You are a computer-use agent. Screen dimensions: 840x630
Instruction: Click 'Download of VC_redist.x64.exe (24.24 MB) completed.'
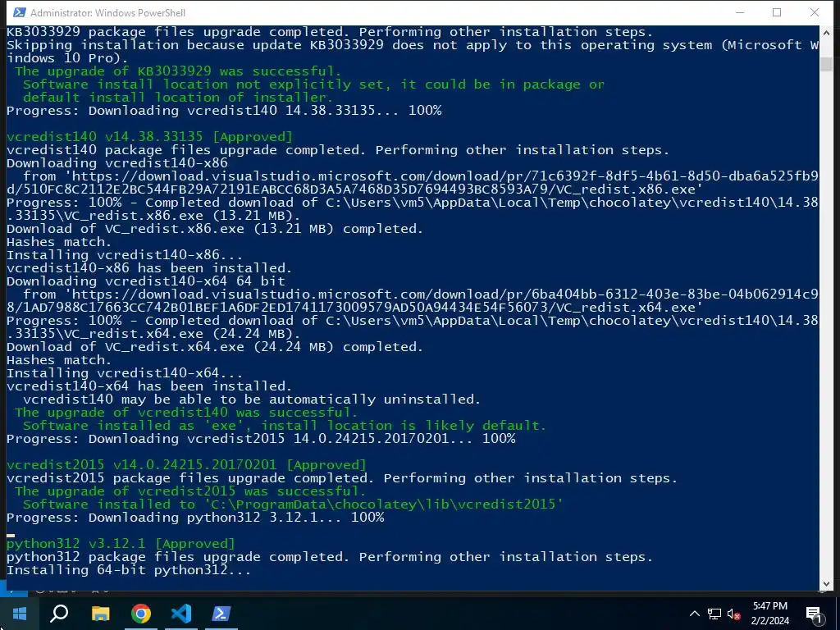215,347
